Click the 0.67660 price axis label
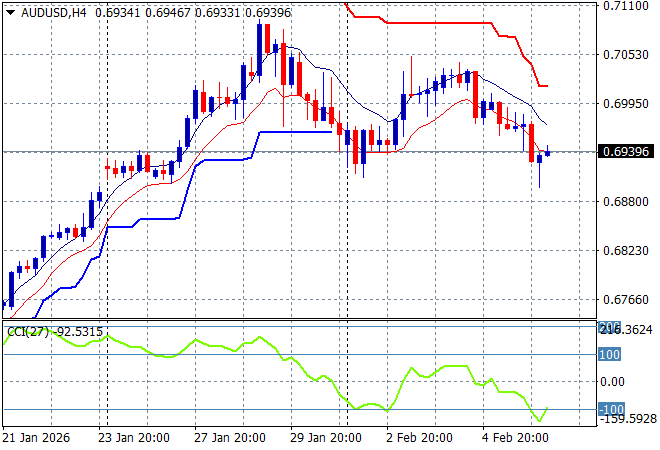 click(626, 300)
